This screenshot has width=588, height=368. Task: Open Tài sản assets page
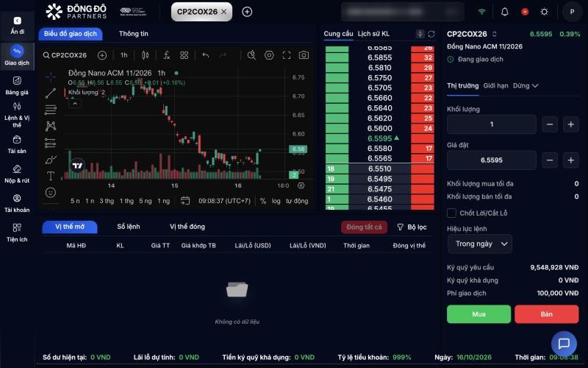click(x=17, y=144)
